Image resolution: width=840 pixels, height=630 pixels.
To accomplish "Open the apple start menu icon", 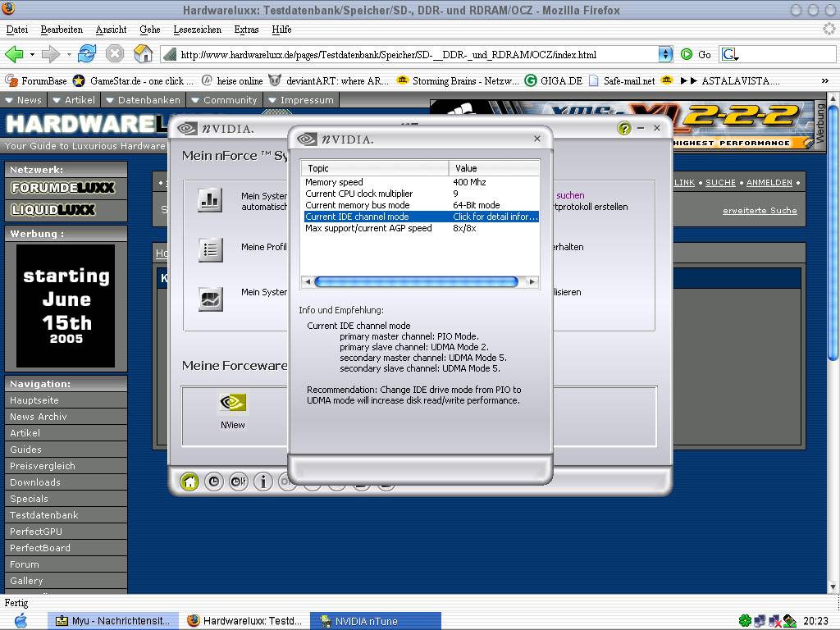I will [21, 621].
